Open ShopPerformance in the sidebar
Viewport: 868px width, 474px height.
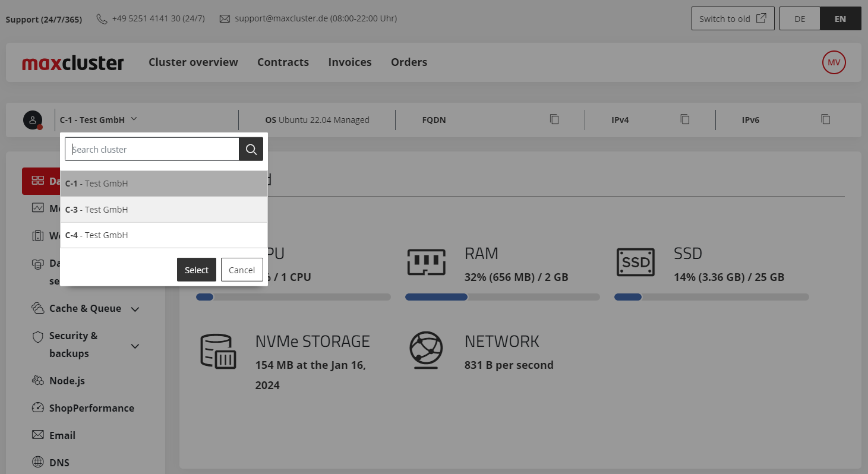coord(91,408)
